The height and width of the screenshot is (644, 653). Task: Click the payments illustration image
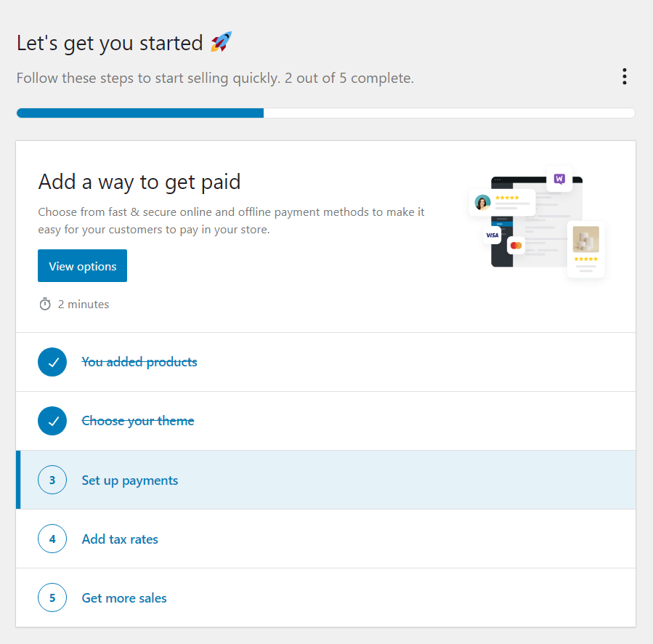pyautogui.click(x=541, y=222)
